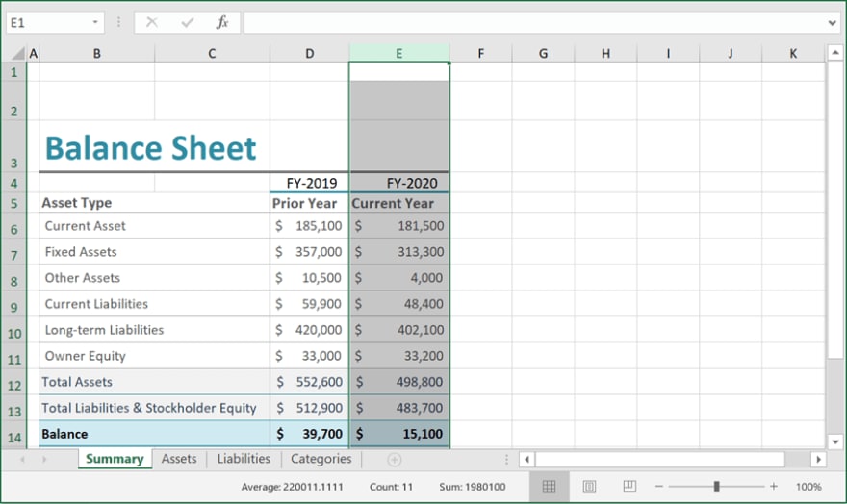
Task: Click vertical scrollbar down arrow
Action: pyautogui.click(x=835, y=441)
